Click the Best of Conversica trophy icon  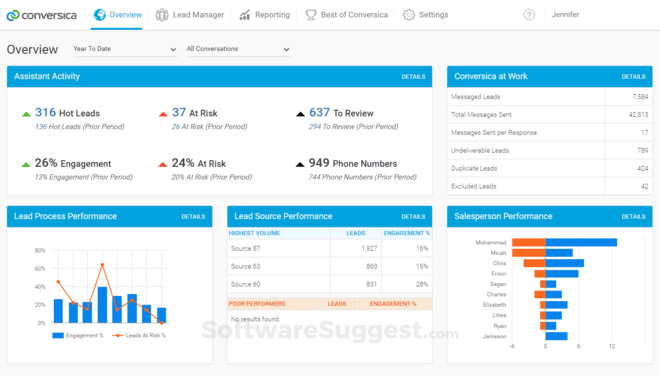(311, 15)
